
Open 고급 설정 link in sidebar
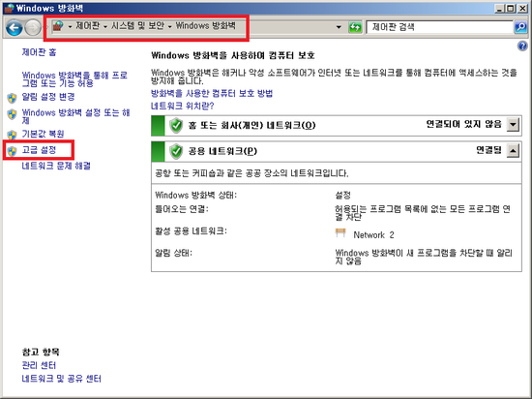click(x=39, y=150)
